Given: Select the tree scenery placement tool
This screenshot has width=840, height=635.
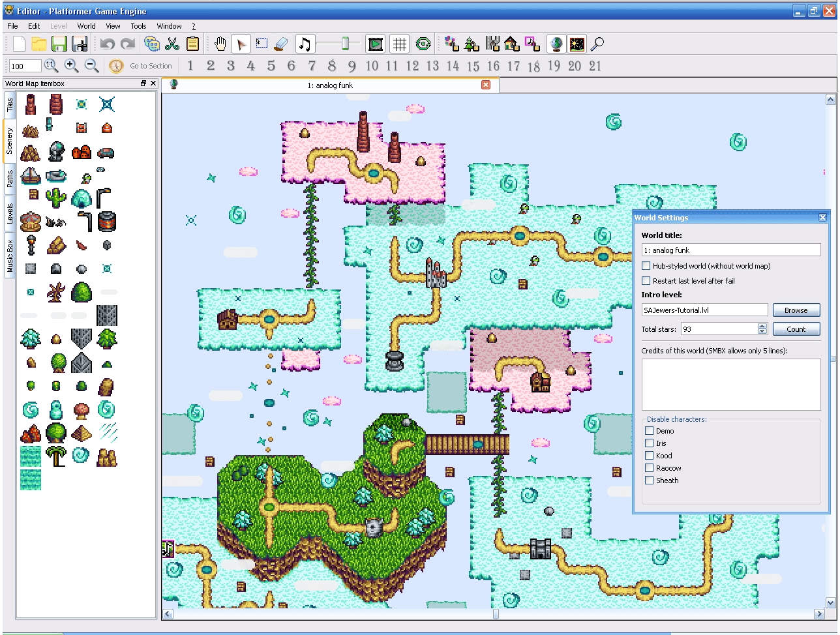Looking at the screenshot, I should (x=471, y=44).
